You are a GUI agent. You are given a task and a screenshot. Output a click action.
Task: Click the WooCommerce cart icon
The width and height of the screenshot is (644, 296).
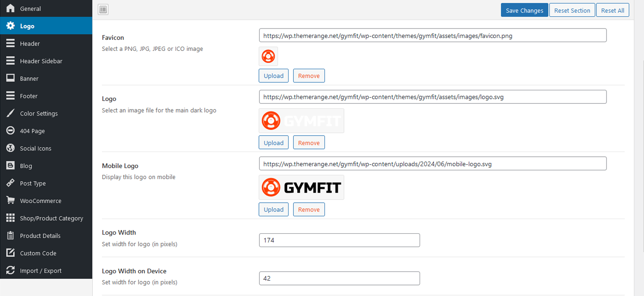(11, 200)
